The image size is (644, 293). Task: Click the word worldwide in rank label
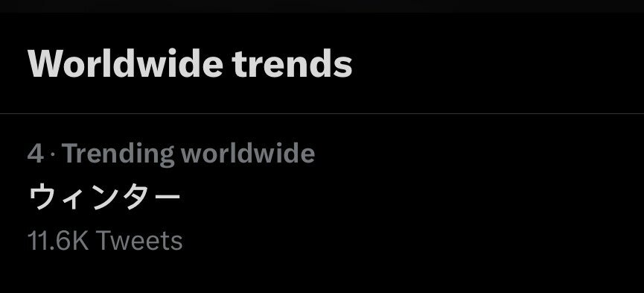click(x=248, y=154)
